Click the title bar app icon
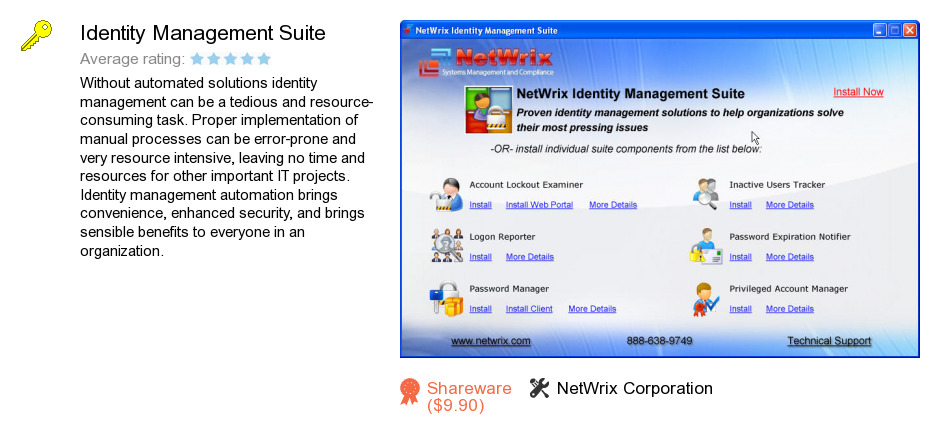The image size is (940, 441). tap(408, 30)
